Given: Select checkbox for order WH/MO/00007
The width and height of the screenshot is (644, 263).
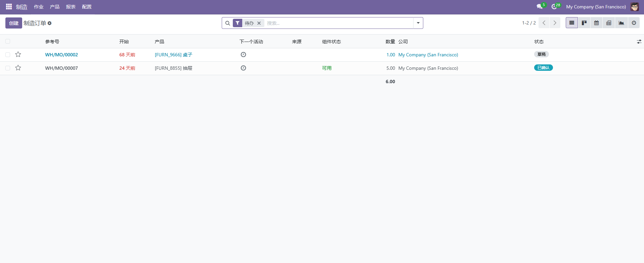Looking at the screenshot, I should coord(8,68).
